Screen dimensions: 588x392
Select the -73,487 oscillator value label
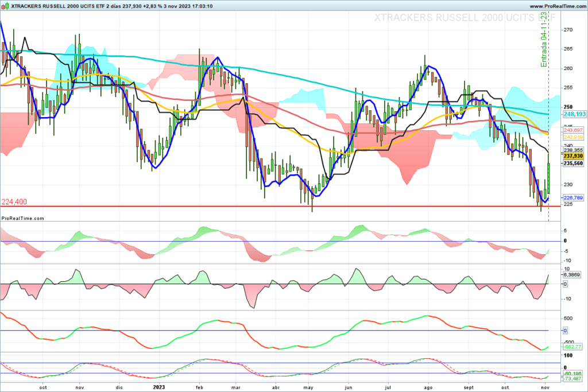click(x=572, y=379)
